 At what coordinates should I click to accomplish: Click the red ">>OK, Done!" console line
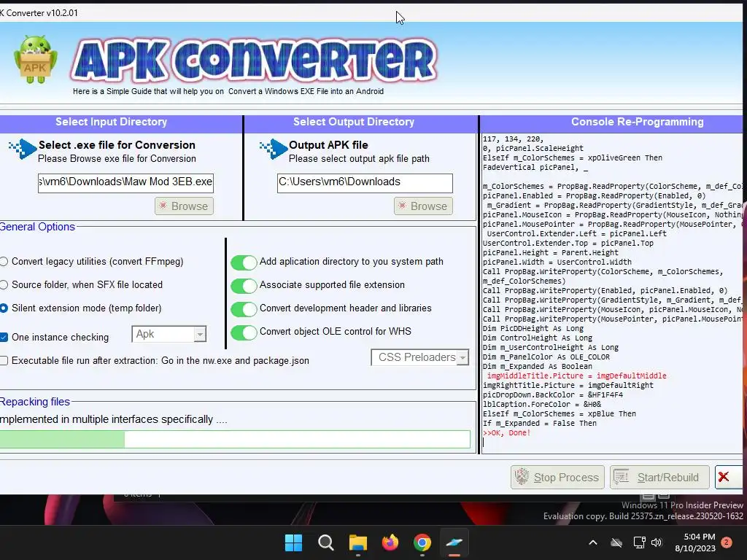point(506,433)
